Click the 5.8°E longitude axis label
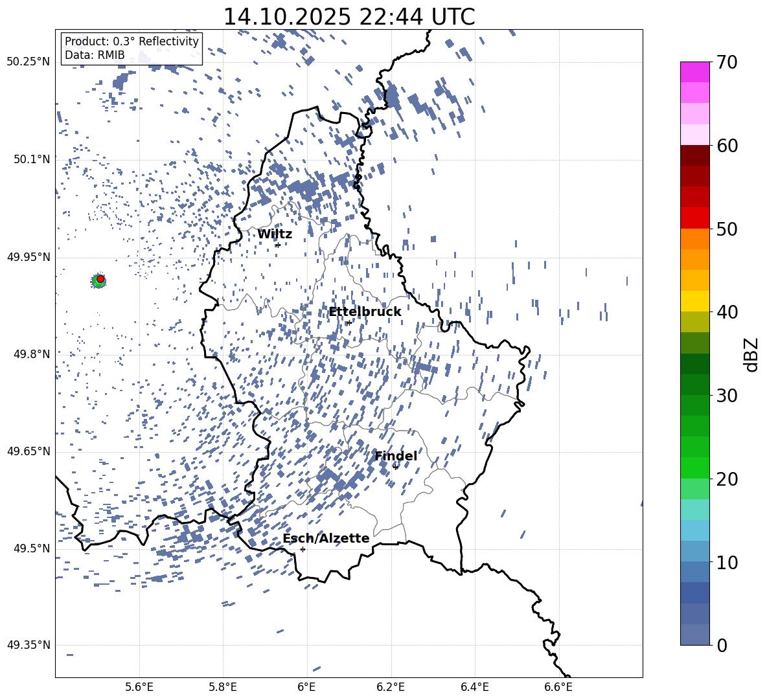Image resolution: width=767 pixels, height=700 pixels. (223, 687)
